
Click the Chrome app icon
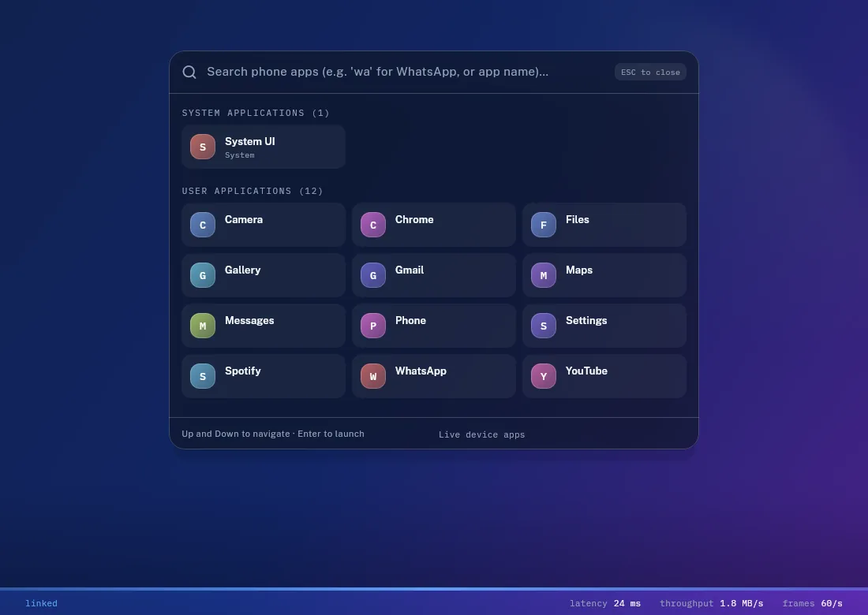(x=373, y=225)
